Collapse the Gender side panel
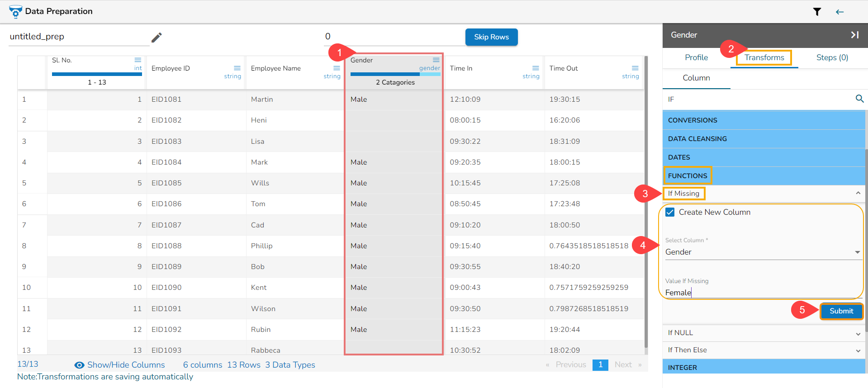 click(x=854, y=35)
